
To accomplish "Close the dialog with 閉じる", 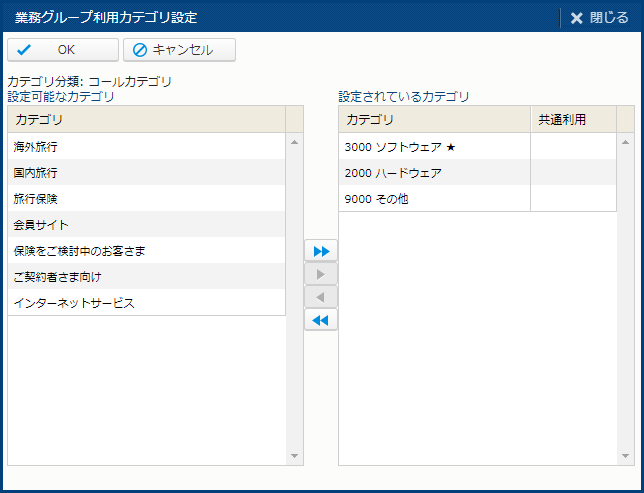I will pos(599,17).
